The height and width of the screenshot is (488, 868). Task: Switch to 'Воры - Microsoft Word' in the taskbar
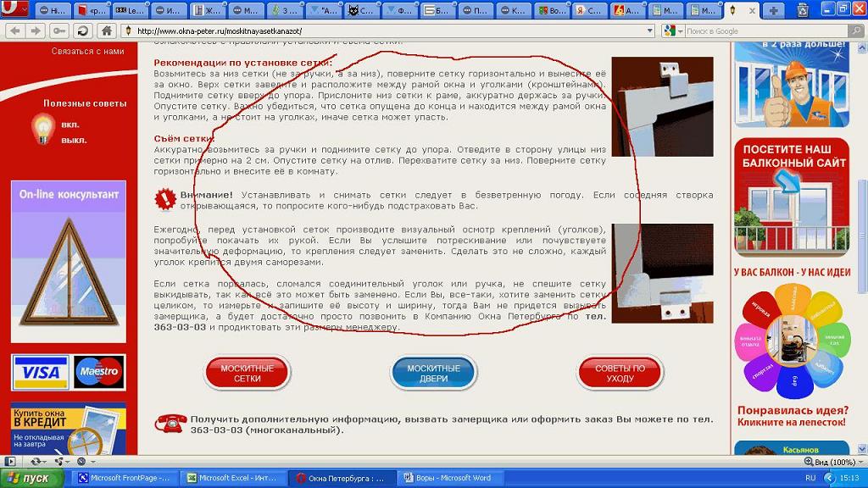coord(451,478)
